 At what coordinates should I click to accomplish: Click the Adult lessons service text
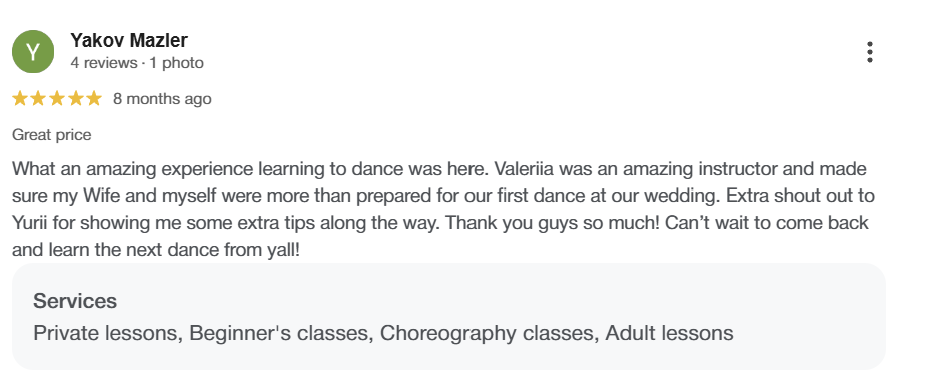pyautogui.click(x=669, y=333)
